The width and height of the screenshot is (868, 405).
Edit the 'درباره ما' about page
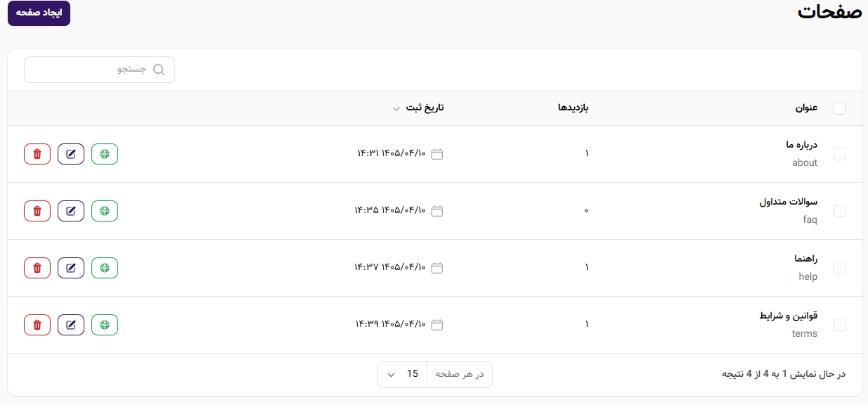click(x=71, y=154)
